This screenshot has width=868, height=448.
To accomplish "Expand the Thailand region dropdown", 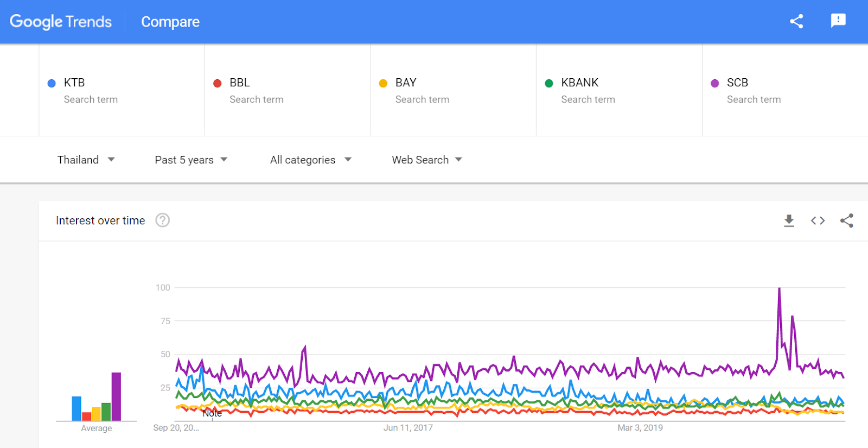I will (x=86, y=160).
